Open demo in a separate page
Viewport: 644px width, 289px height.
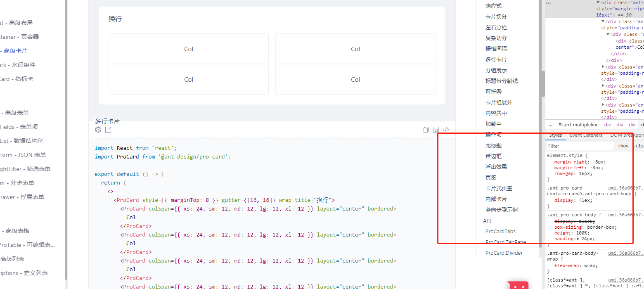point(108,129)
